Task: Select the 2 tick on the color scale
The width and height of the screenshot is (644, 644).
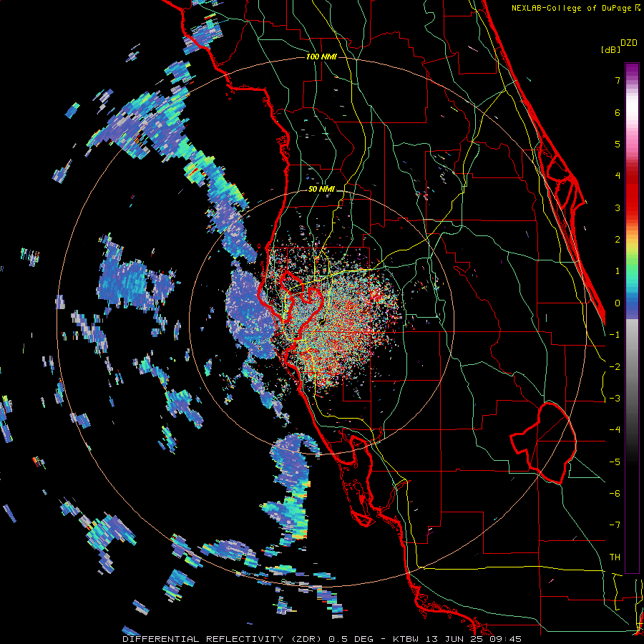Action: pyautogui.click(x=618, y=240)
